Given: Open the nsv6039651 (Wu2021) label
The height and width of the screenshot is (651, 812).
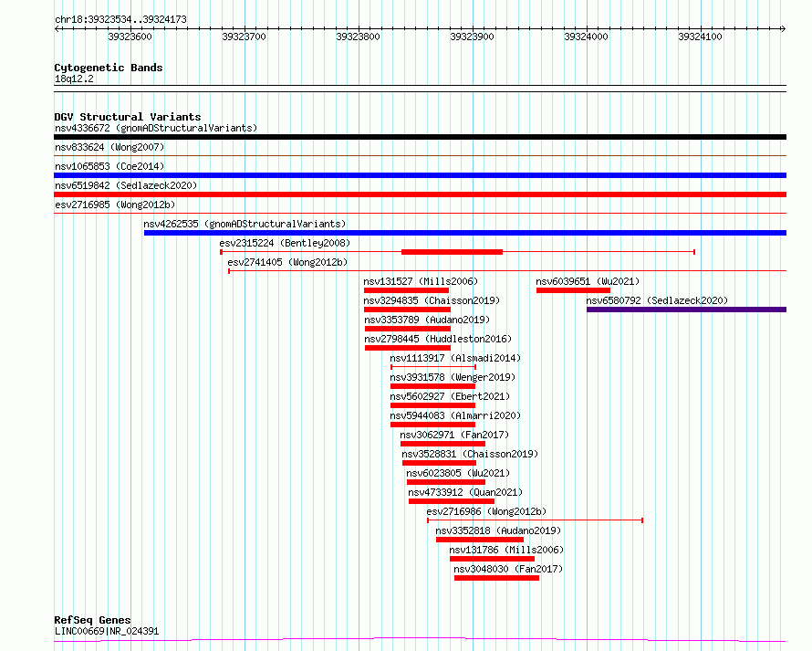Looking at the screenshot, I should tap(588, 281).
